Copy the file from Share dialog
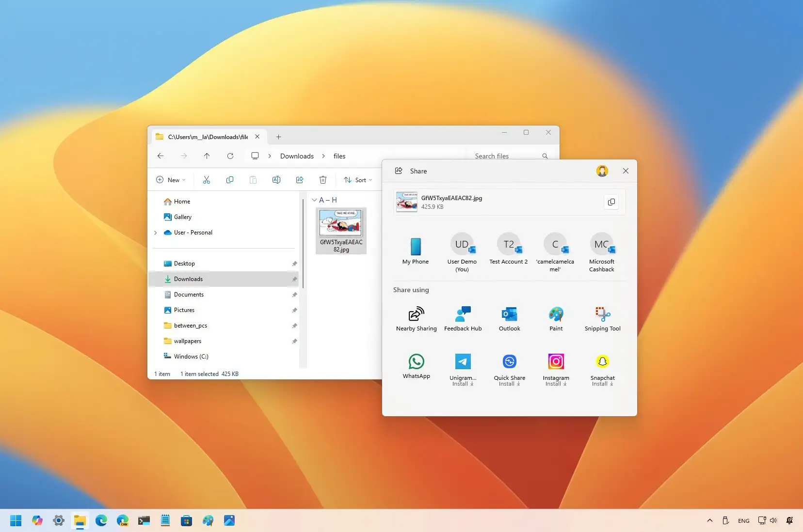Screen dimensions: 803x532 pos(611,202)
